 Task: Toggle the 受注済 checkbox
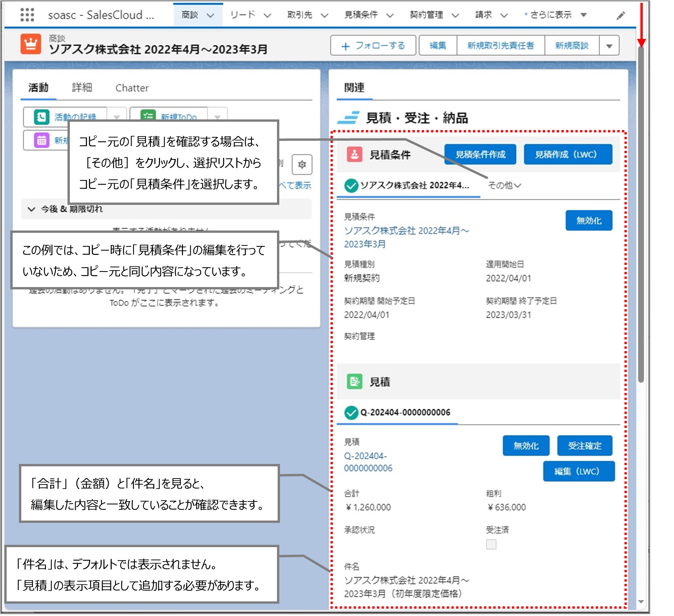pos(491,544)
